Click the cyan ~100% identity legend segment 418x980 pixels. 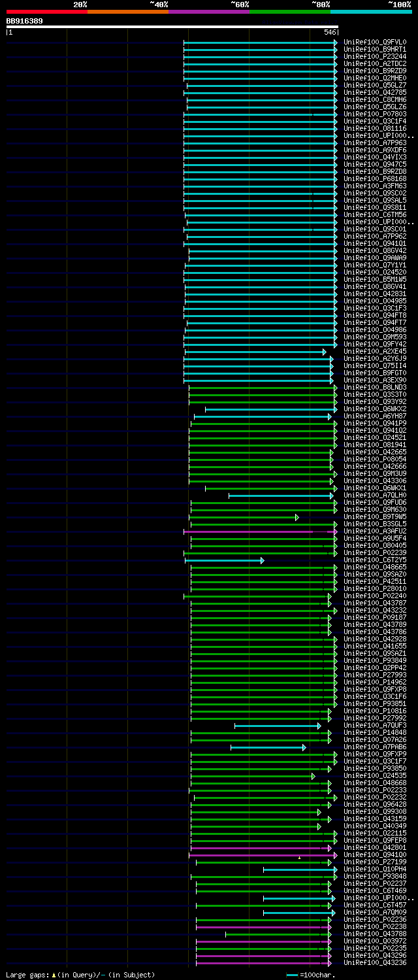371,12
